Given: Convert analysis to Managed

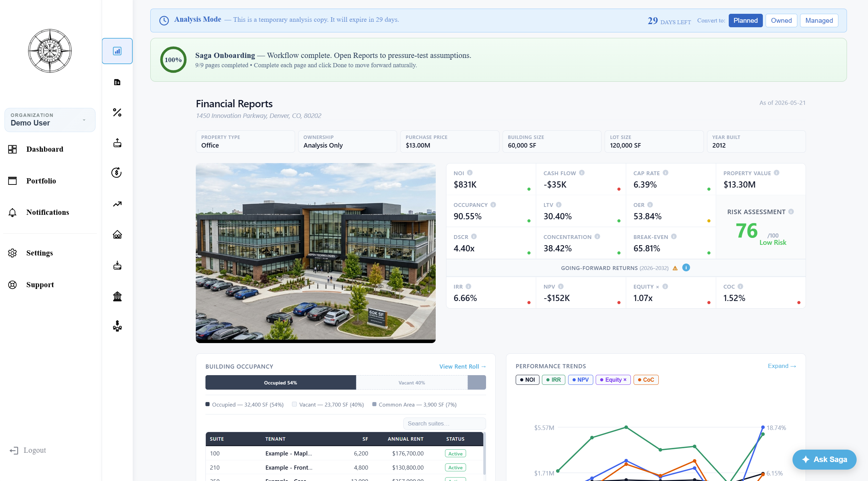Looking at the screenshot, I should pyautogui.click(x=819, y=20).
